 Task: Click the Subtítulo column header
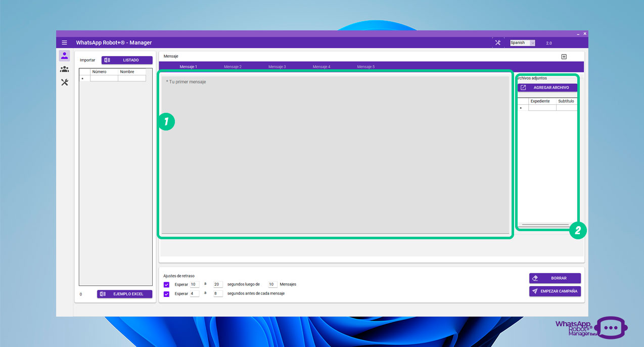click(567, 101)
